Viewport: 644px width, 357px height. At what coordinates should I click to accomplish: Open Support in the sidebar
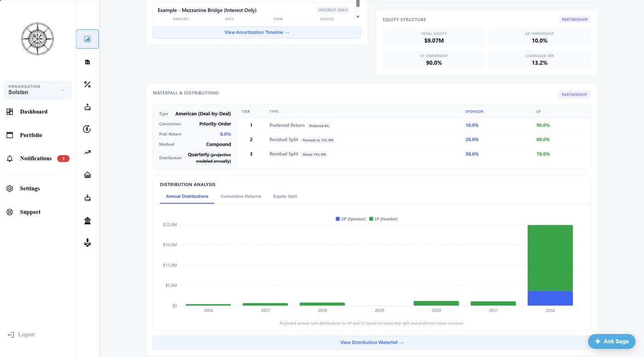(x=30, y=212)
